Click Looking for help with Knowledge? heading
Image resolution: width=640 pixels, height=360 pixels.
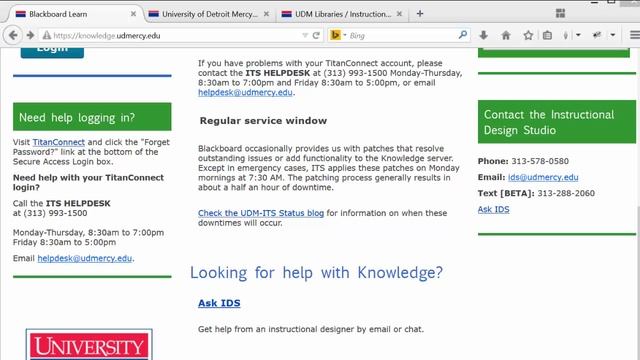pyautogui.click(x=316, y=273)
